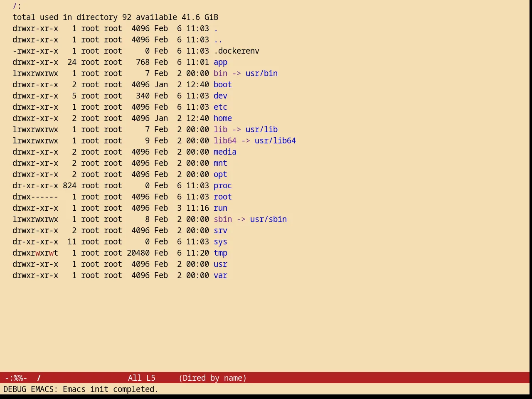Open the srv directory

[220, 231]
